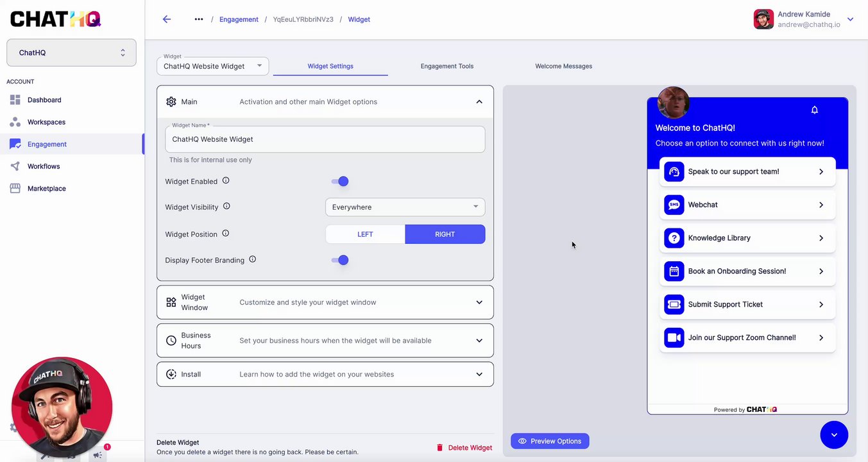The height and width of the screenshot is (462, 868).
Task: Click the agent avatar on widget preview
Action: 673,103
